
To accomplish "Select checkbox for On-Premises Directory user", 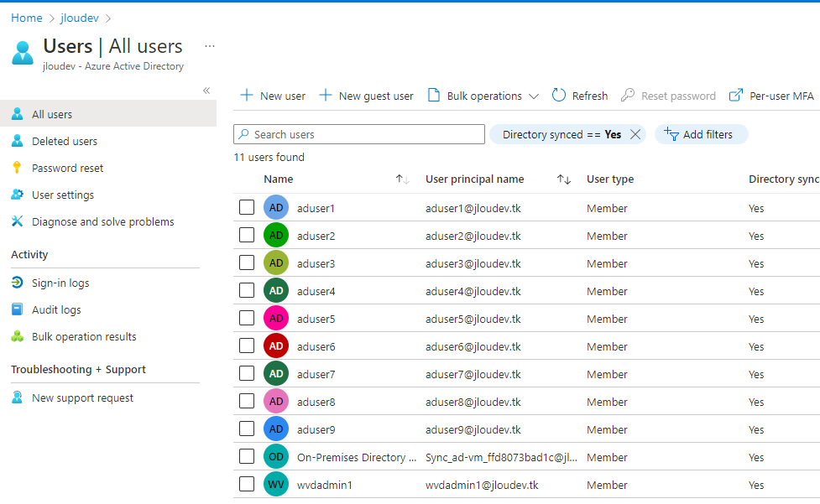I will coord(247,456).
